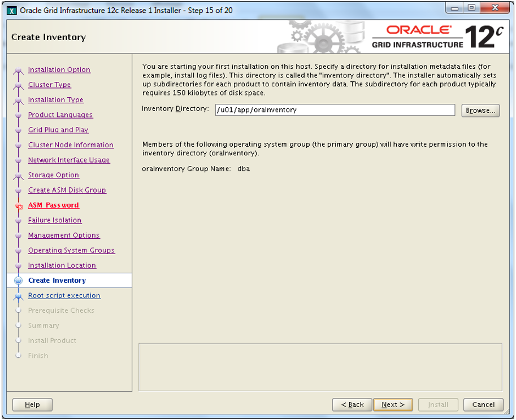Open the ASM Password step marked in red
516x420 pixels.
coord(53,205)
